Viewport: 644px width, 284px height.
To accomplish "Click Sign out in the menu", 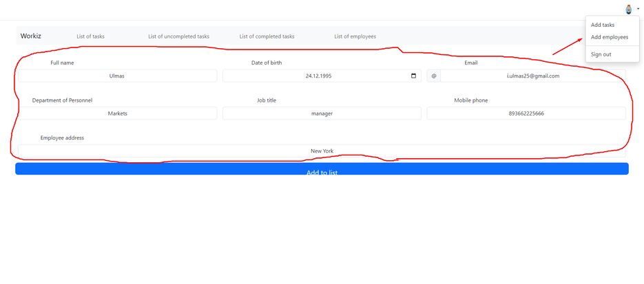I will (x=601, y=54).
